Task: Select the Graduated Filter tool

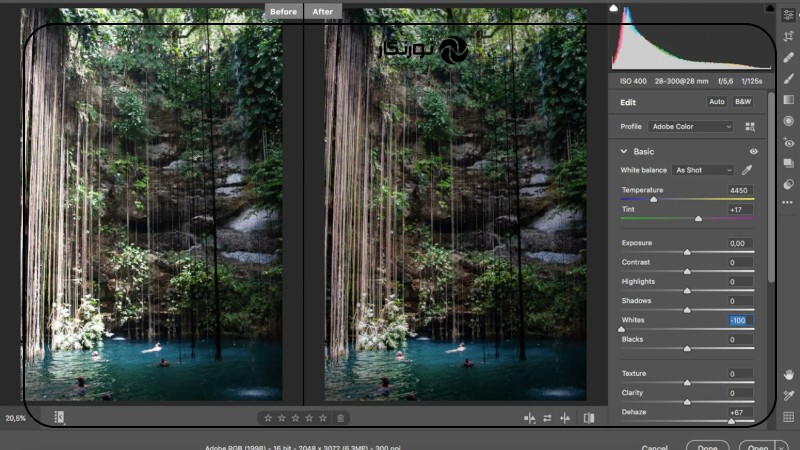Action: (x=788, y=99)
